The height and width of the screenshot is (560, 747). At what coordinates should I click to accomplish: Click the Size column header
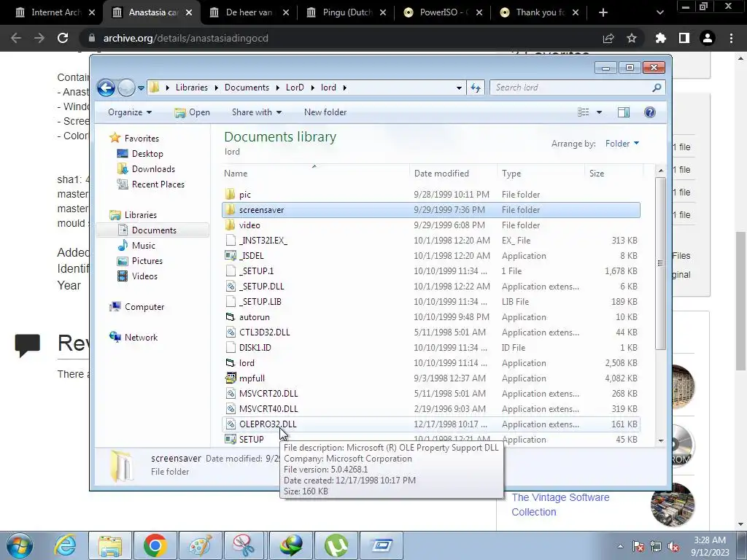pyautogui.click(x=614, y=174)
